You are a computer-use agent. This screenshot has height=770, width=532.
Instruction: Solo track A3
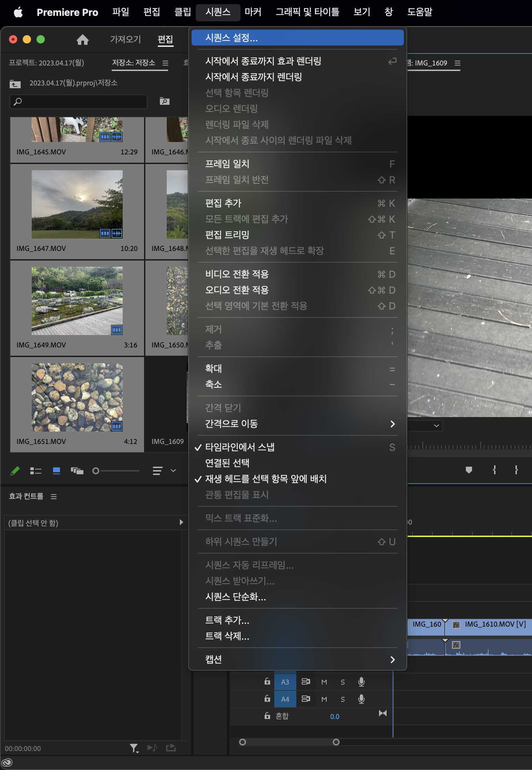[343, 682]
